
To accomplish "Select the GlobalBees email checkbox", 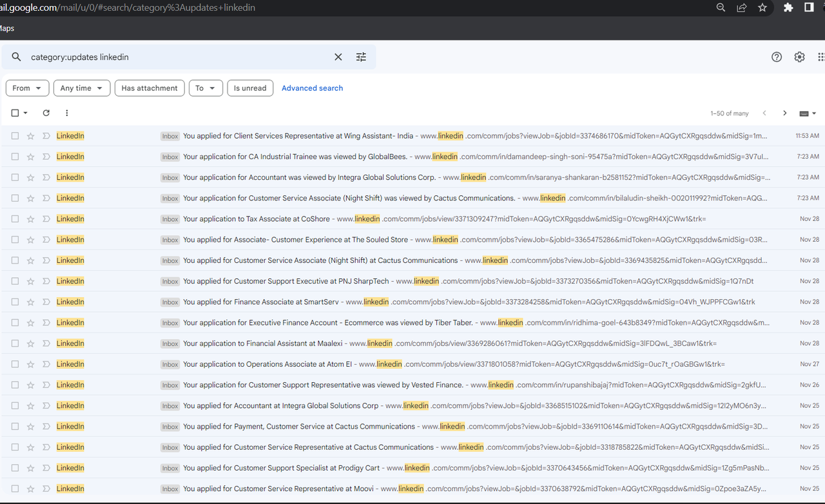I will point(15,157).
